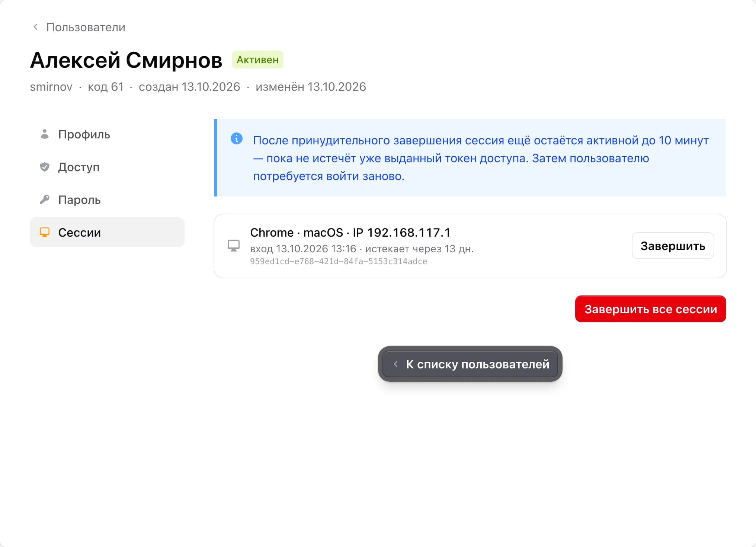Terminate the Chrome macOS session with Завершить
The width and height of the screenshot is (756, 547).
pyautogui.click(x=673, y=246)
